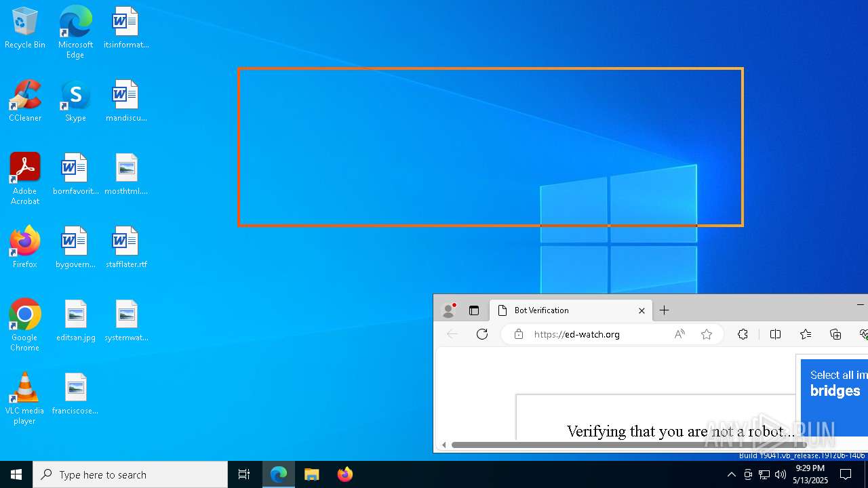Image resolution: width=868 pixels, height=488 pixels.
Task: Toggle Edge split screen view
Action: click(x=776, y=334)
